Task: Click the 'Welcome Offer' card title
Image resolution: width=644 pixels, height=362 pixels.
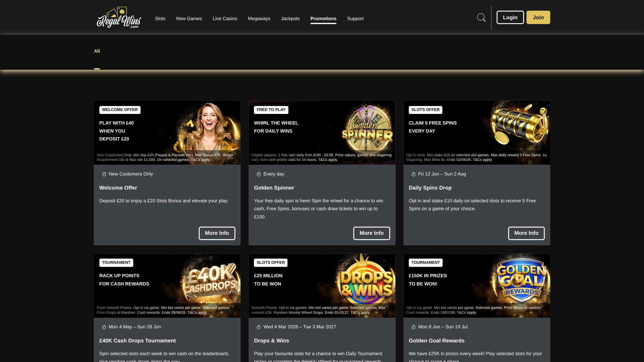Action: (x=118, y=188)
